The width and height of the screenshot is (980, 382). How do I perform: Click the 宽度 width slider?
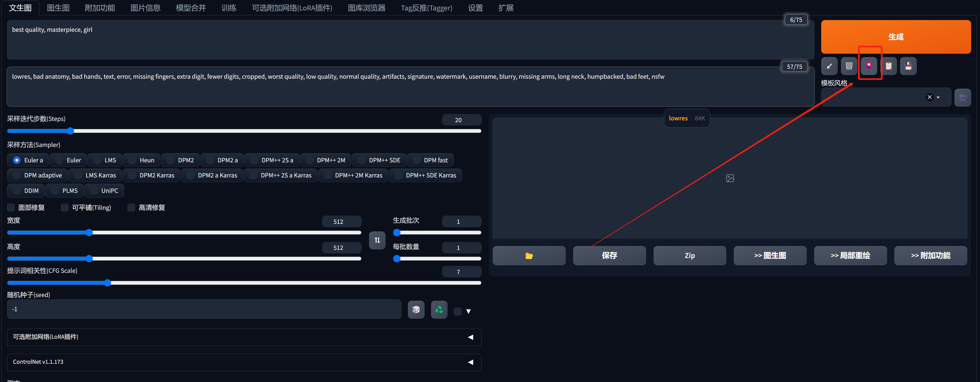[184, 232]
